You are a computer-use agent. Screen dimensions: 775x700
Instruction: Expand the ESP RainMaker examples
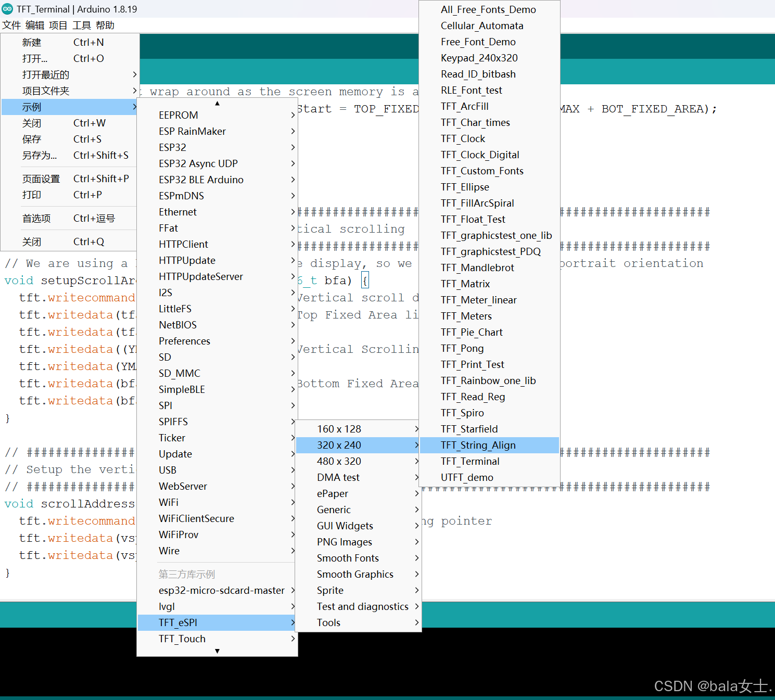point(217,131)
